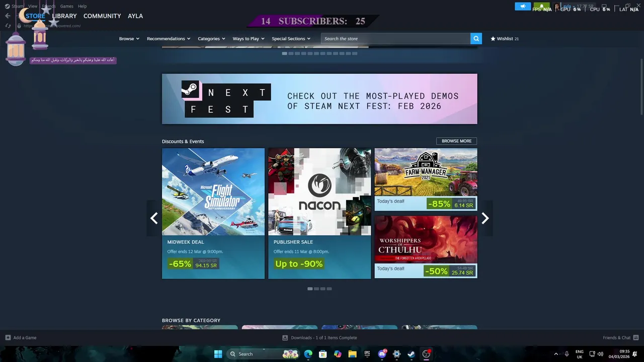Click the magnifier search button in store bar
Viewport: 644px width, 362px height.
[x=476, y=39]
